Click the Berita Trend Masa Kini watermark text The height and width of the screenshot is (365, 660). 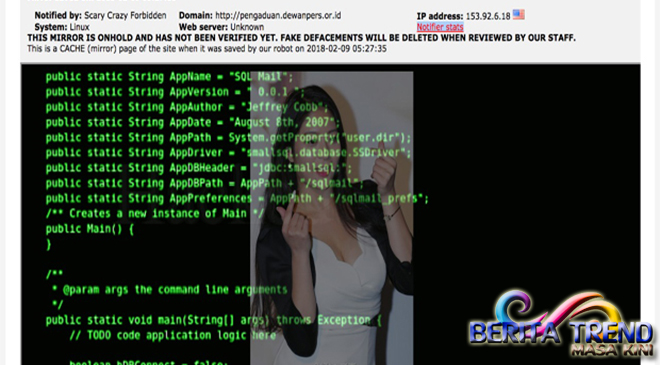tap(562, 337)
